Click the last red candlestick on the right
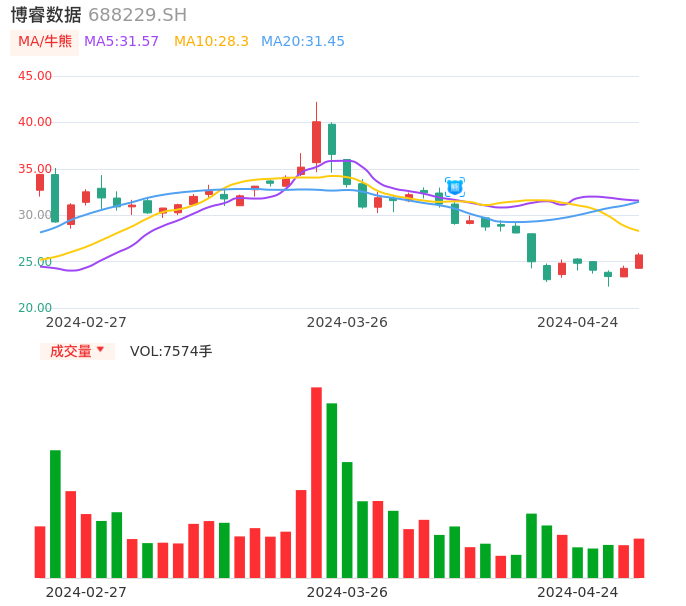Image resolution: width=686 pixels, height=606 pixels. point(639,261)
